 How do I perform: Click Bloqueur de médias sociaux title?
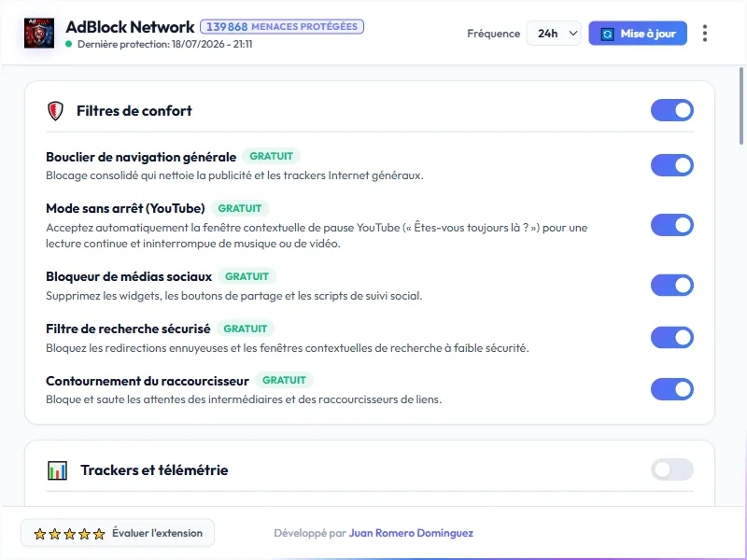point(129,276)
